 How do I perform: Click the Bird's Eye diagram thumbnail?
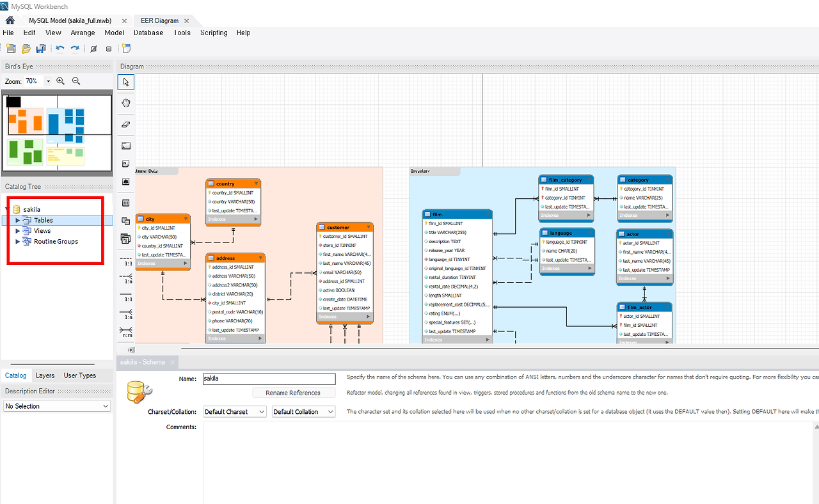click(57, 133)
